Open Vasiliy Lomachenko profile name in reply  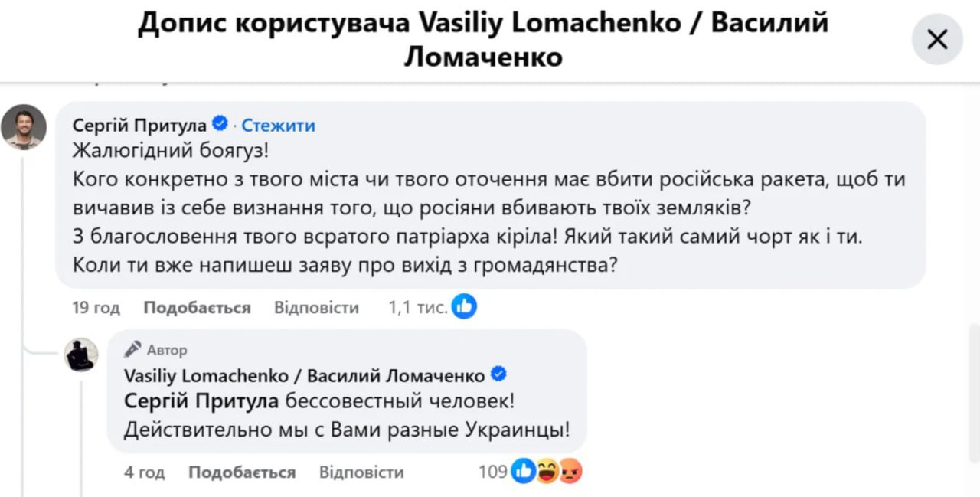click(303, 375)
